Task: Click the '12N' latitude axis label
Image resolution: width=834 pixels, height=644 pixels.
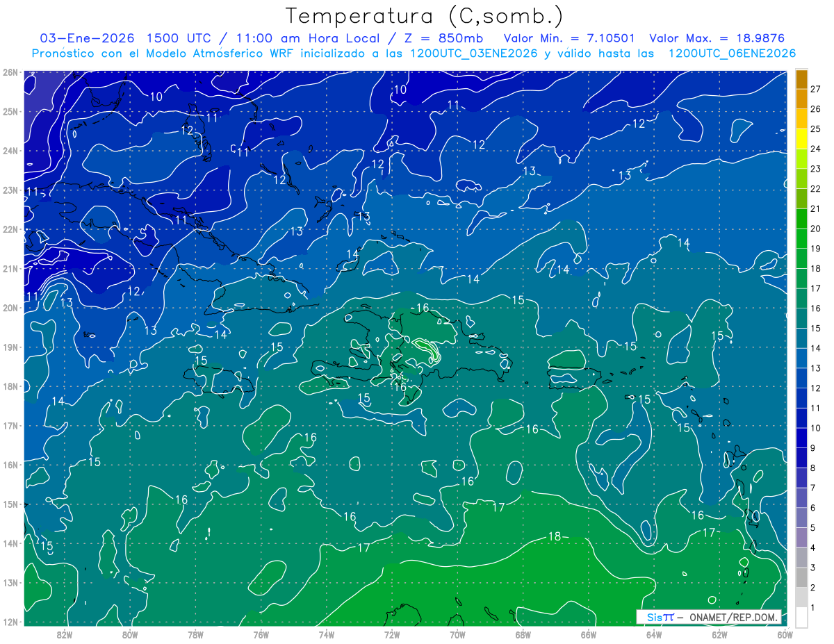Action: coord(10,622)
